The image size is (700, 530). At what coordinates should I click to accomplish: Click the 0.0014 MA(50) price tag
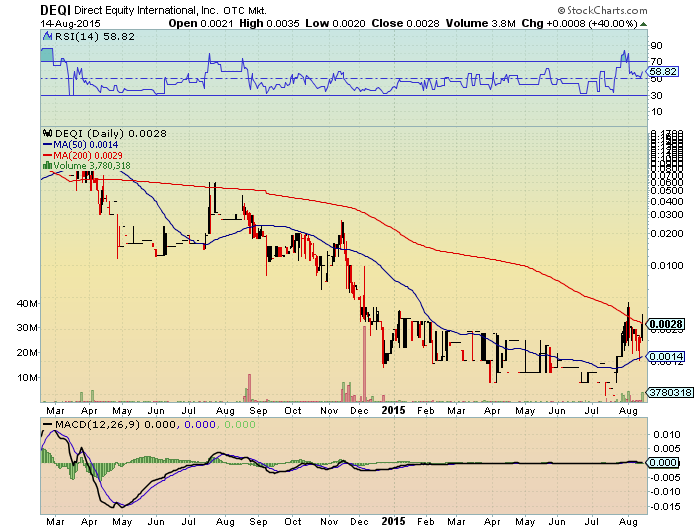(x=666, y=356)
